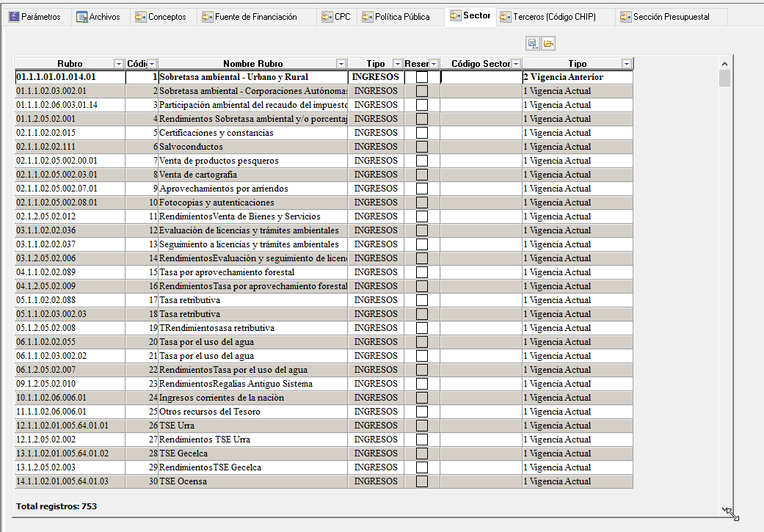764x532 pixels.
Task: Click the Conceptos tab icon
Action: tap(140, 16)
